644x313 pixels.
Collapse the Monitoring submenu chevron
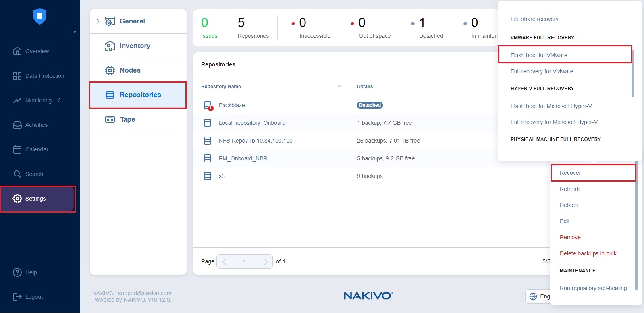[x=59, y=100]
